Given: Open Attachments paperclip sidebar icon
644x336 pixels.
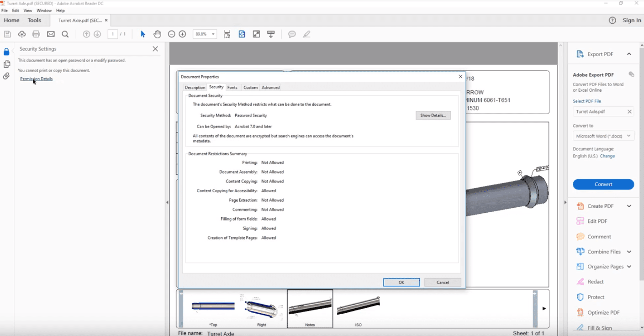Looking at the screenshot, I should tap(6, 76).
